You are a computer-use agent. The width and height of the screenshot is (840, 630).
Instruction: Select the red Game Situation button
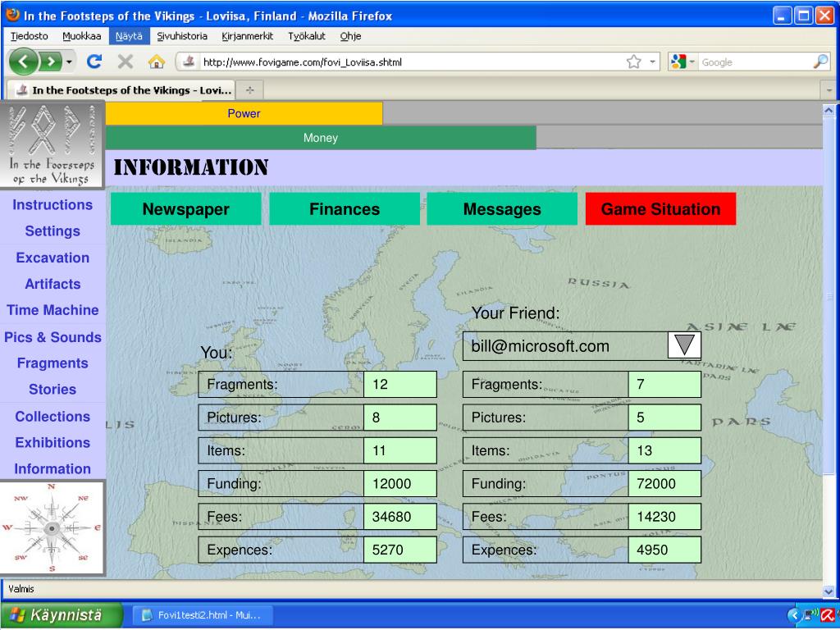pos(660,209)
